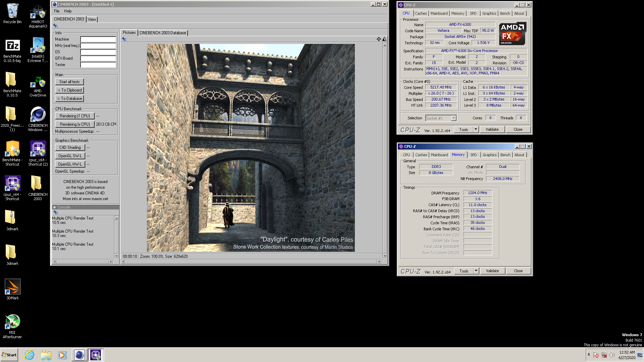Click move-view crosshair icon in Pictures panel
Viewport: 644px width, 362px height.
pyautogui.click(x=379, y=39)
